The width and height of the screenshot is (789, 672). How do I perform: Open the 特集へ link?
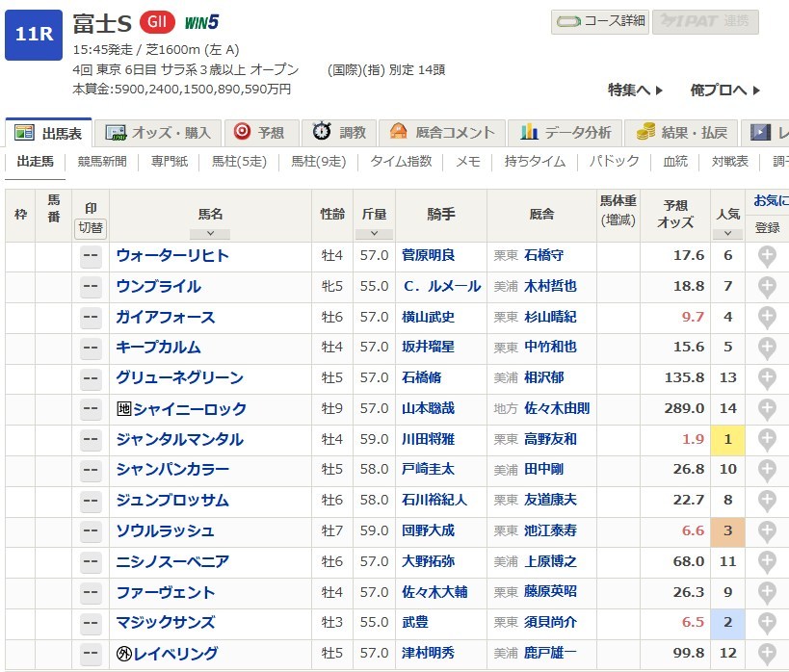(x=635, y=90)
